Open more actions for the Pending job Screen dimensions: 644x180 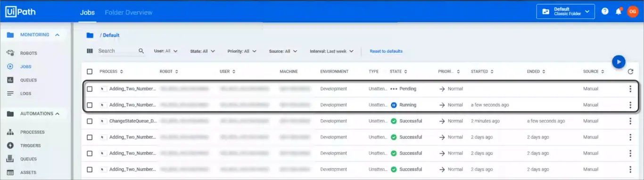coord(630,89)
